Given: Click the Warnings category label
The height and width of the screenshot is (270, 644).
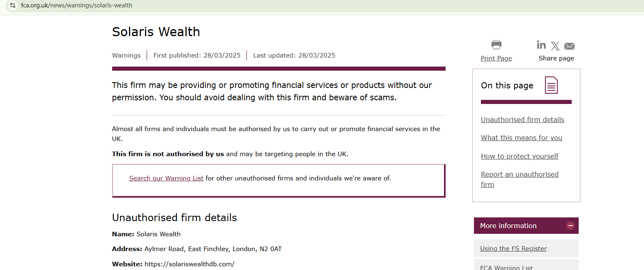Looking at the screenshot, I should 126,55.
